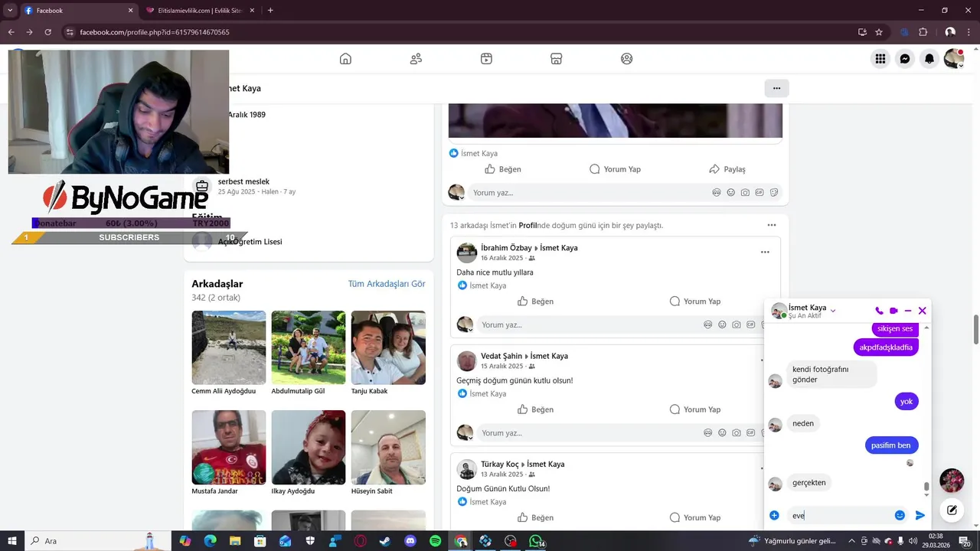Open Cemm Alii Aydoğduu friend thumbnail
Image resolution: width=980 pixels, height=551 pixels.
(229, 347)
